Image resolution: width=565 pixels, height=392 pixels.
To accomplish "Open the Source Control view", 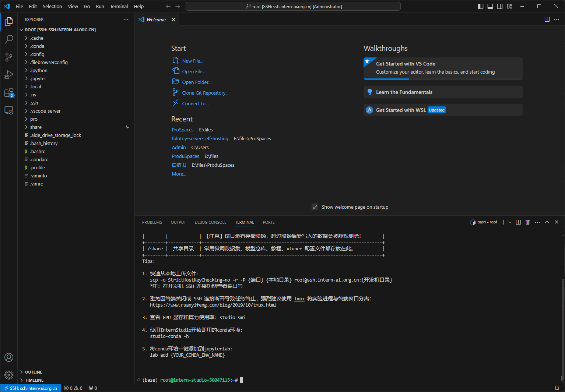I will tap(9, 57).
